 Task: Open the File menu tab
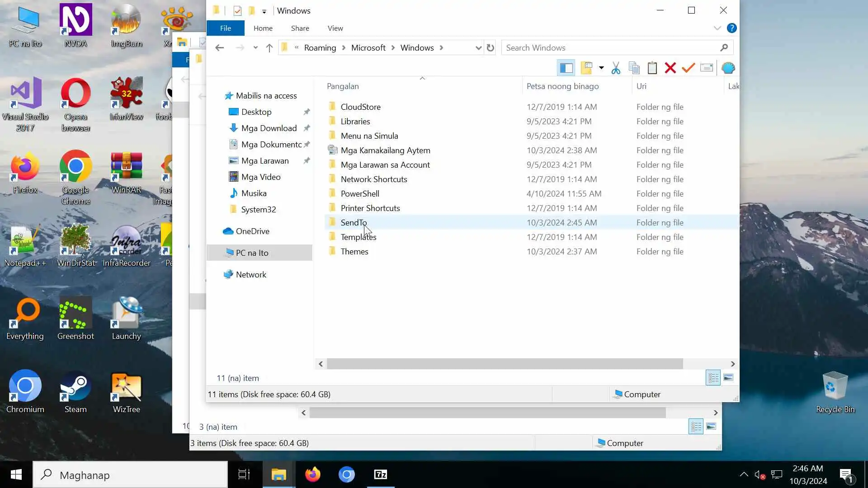pyautogui.click(x=225, y=28)
